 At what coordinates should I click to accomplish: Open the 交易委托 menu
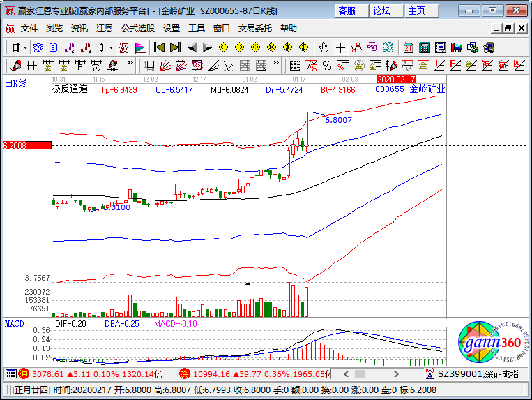(254, 29)
